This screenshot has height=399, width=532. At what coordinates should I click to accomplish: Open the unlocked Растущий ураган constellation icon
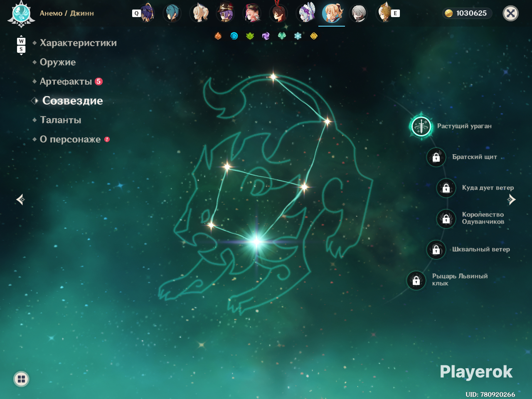[421, 126]
